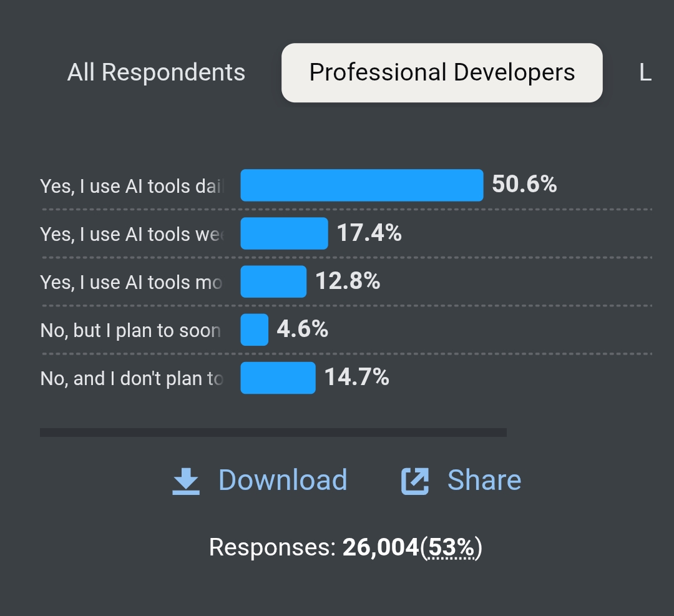This screenshot has width=674, height=616.
Task: Click the 26,004 responses count
Action: point(381,547)
